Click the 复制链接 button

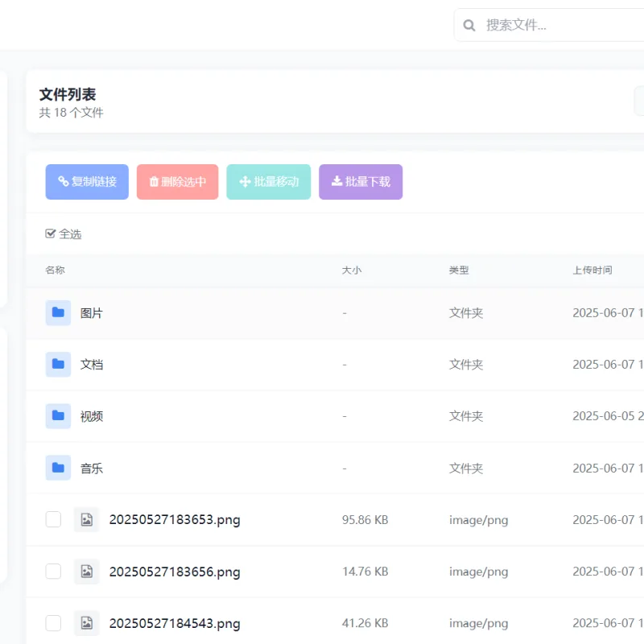tap(87, 182)
